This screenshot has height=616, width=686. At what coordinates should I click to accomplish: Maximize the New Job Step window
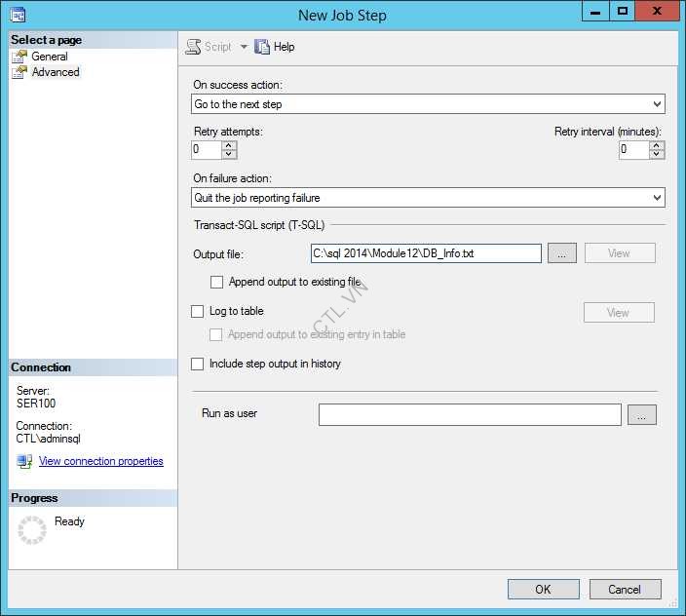622,11
